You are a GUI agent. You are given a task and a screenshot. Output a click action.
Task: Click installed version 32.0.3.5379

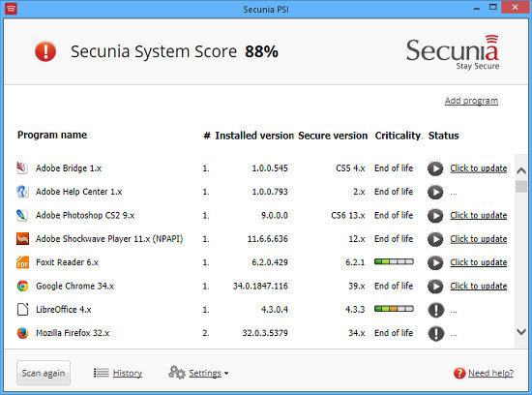coord(265,333)
